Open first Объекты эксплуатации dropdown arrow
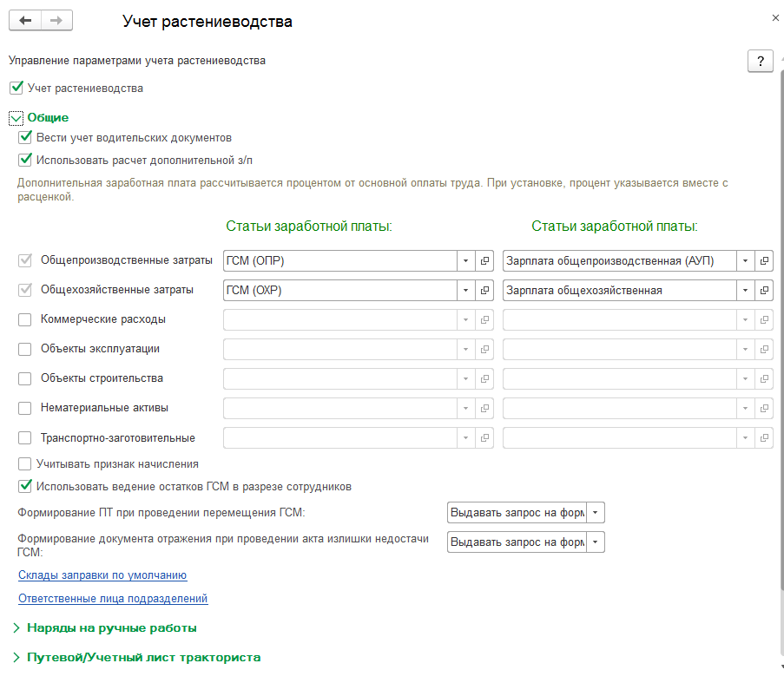784x683 pixels. pos(465,349)
